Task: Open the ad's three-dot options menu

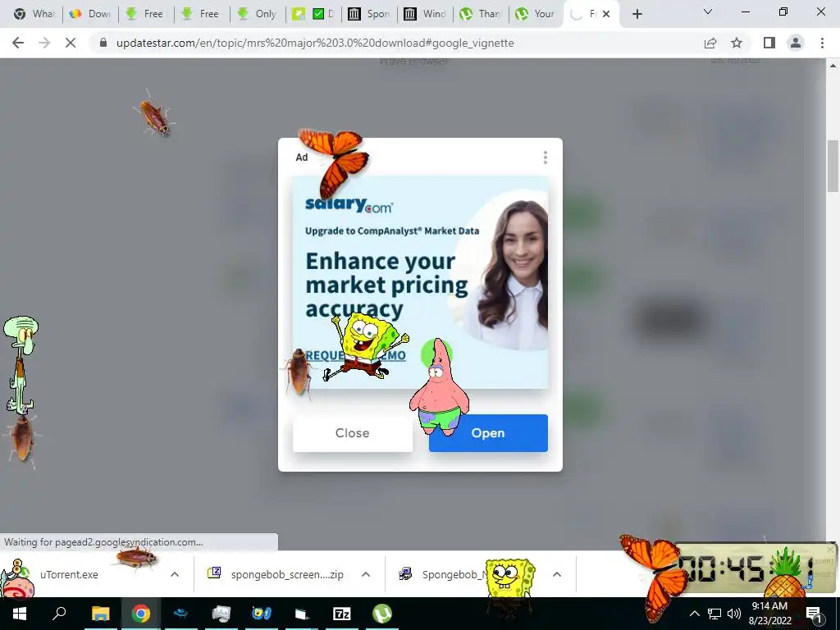Action: click(x=546, y=157)
